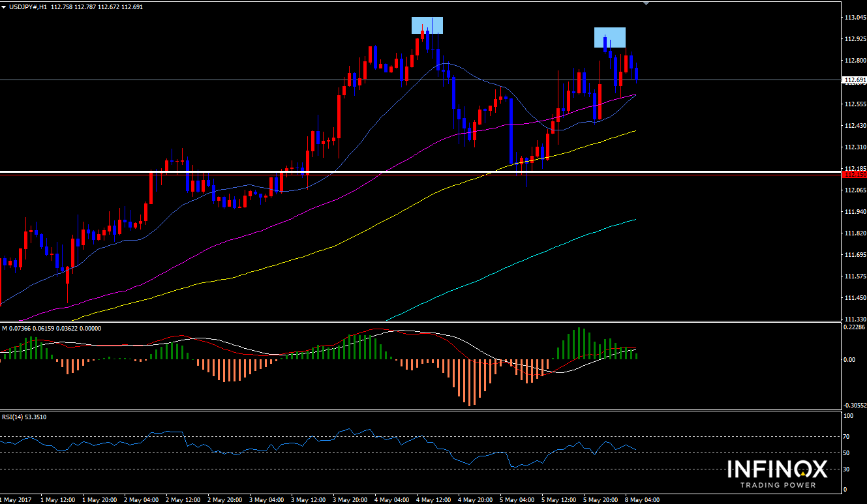Click the 111.575 price axis label
The width and height of the screenshot is (867, 504).
854,276
